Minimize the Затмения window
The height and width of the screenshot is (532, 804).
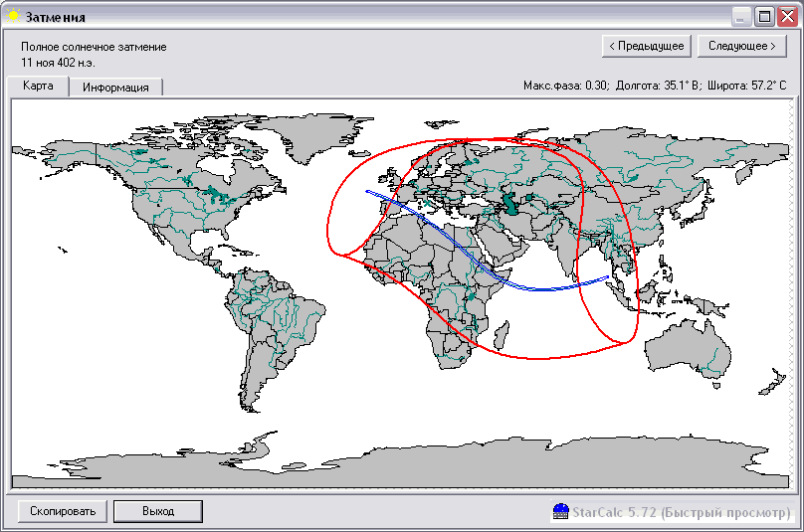point(741,17)
